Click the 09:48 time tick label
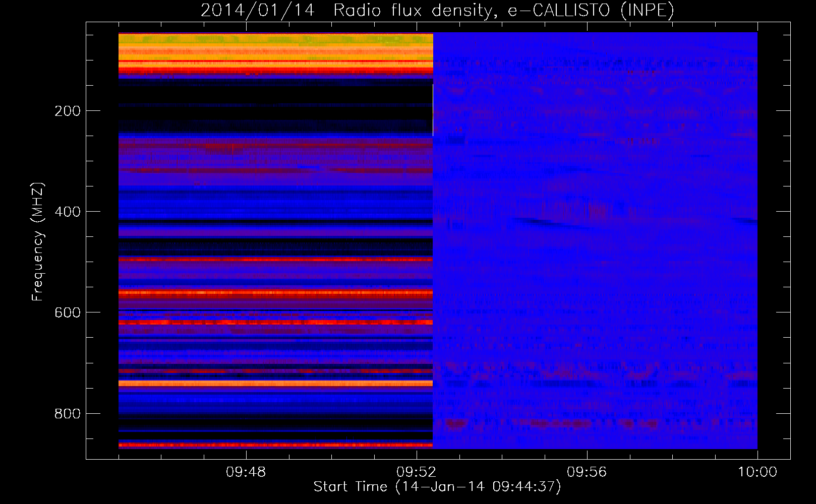Image resolution: width=816 pixels, height=504 pixels. (x=246, y=472)
